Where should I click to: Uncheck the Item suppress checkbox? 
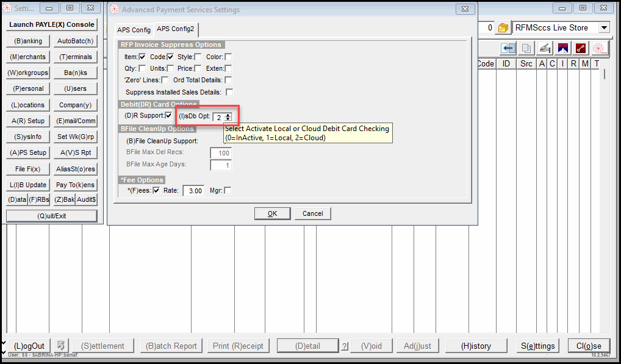[x=142, y=57]
